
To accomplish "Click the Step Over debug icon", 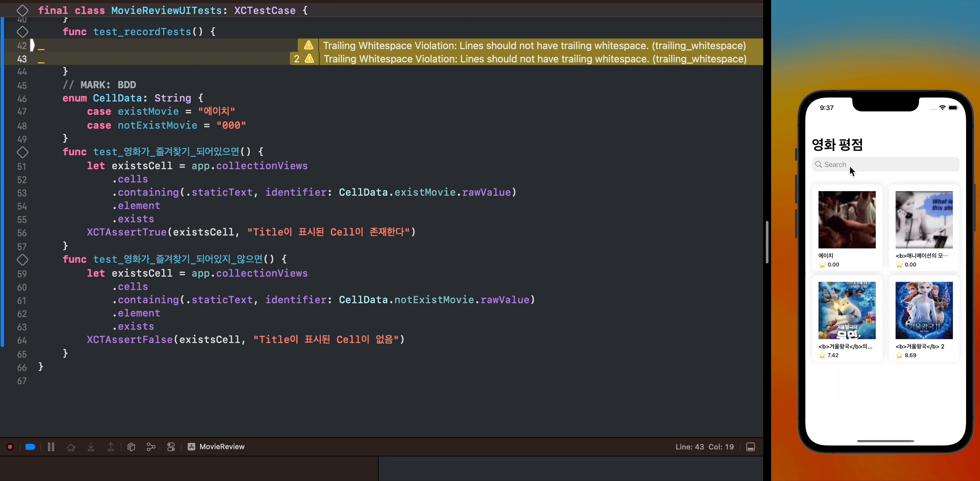I will pos(71,447).
